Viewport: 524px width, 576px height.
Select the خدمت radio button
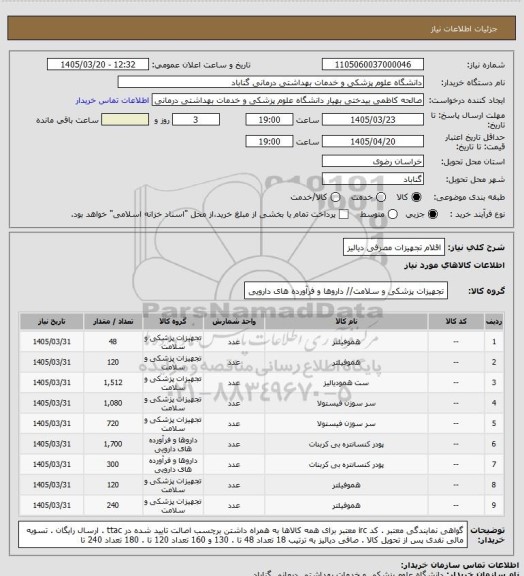coord(381,197)
